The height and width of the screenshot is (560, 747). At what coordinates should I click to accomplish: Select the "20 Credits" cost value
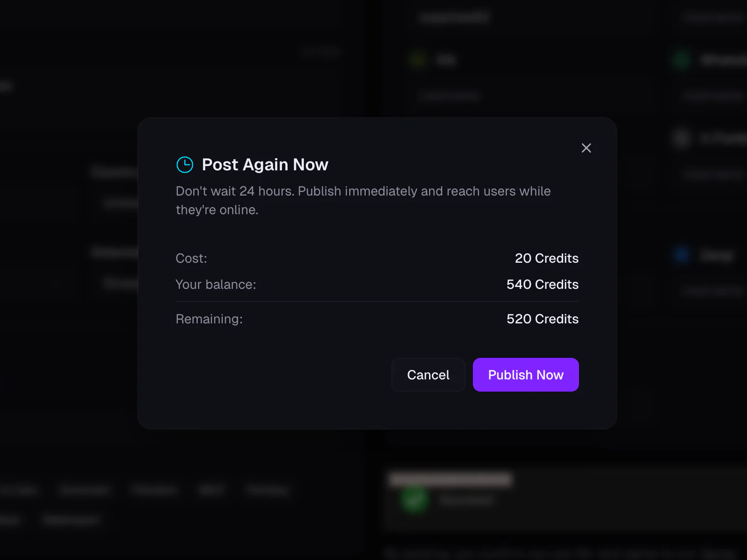pos(546,259)
